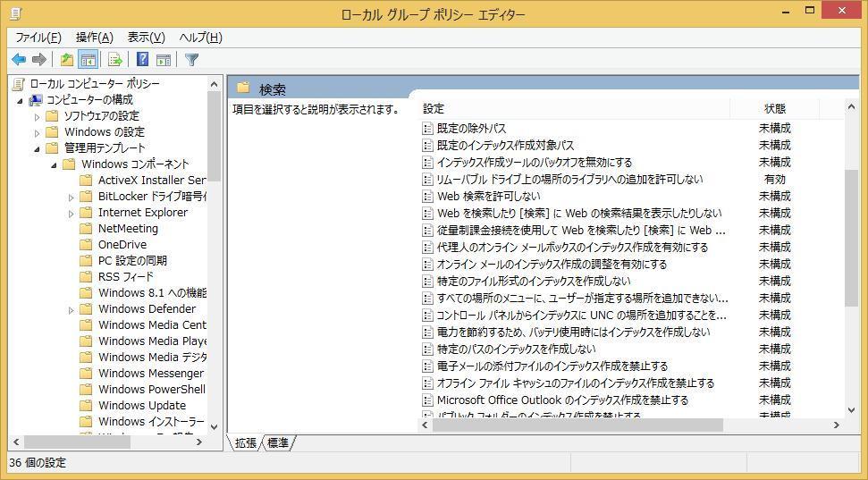Click the OneDrive folder icon
868x480 pixels.
(86, 245)
